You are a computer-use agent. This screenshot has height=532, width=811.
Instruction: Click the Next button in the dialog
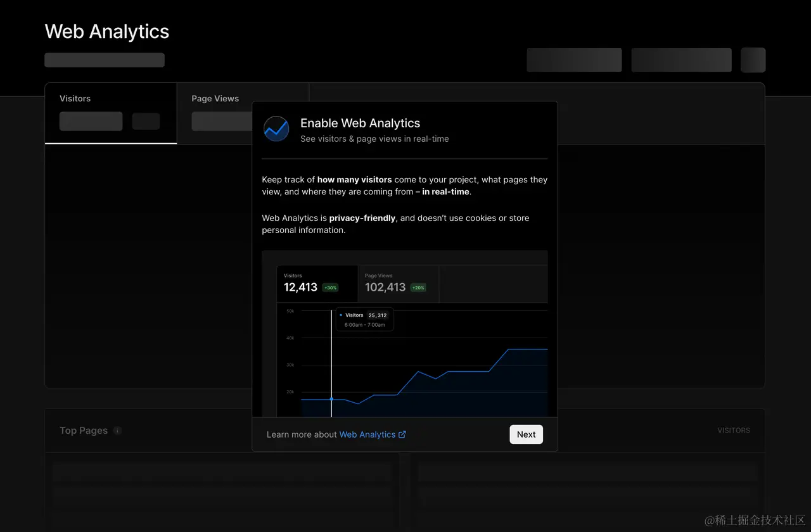[526, 434]
